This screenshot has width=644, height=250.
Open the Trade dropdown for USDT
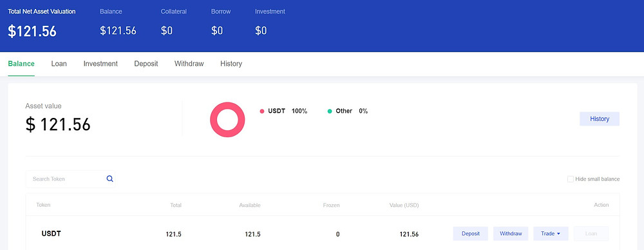(551, 233)
